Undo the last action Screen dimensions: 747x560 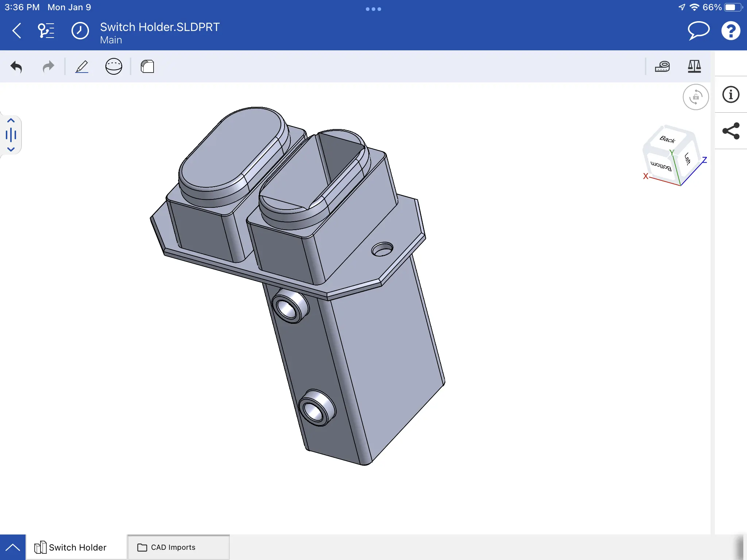tap(16, 67)
